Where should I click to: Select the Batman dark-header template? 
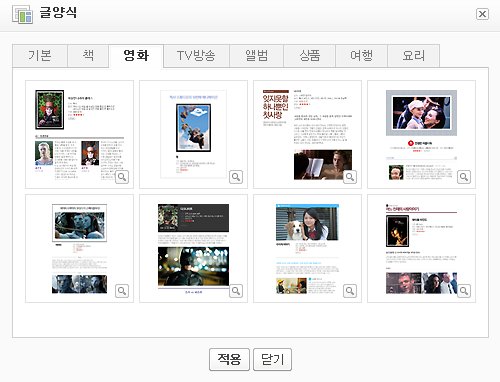[x=193, y=249]
